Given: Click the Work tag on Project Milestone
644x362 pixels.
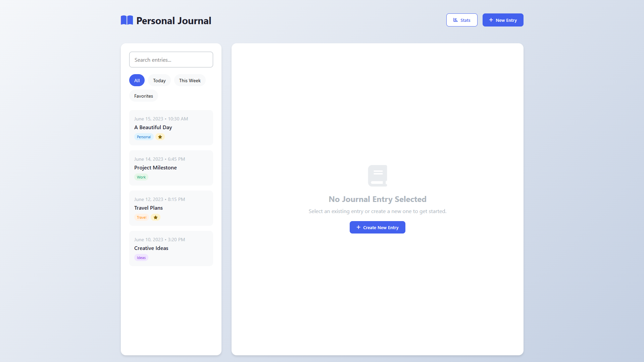Looking at the screenshot, I should coord(141,177).
